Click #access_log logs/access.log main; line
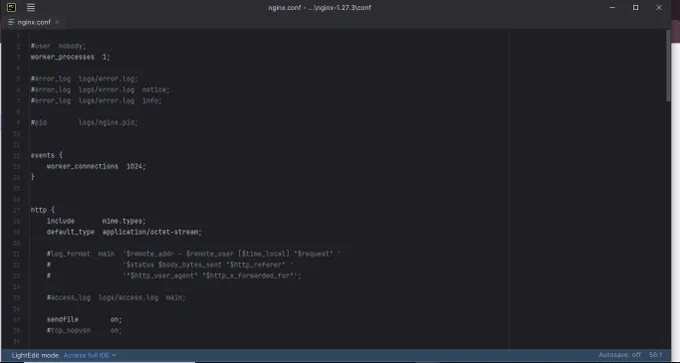The image size is (680, 363). 116,298
